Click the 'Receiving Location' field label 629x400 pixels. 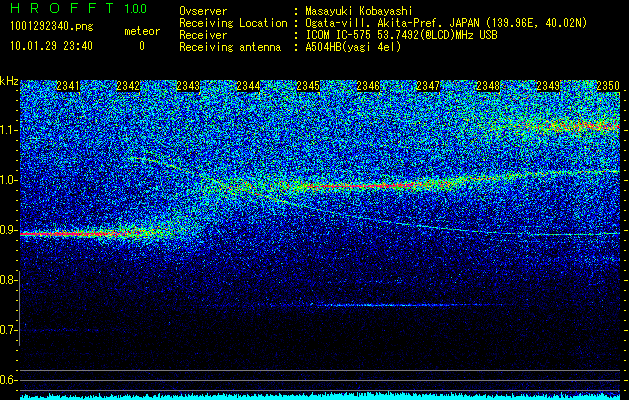(x=233, y=23)
